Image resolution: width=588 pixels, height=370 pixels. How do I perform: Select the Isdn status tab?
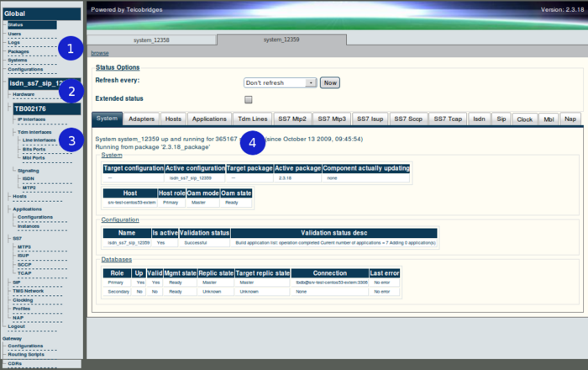coord(479,119)
